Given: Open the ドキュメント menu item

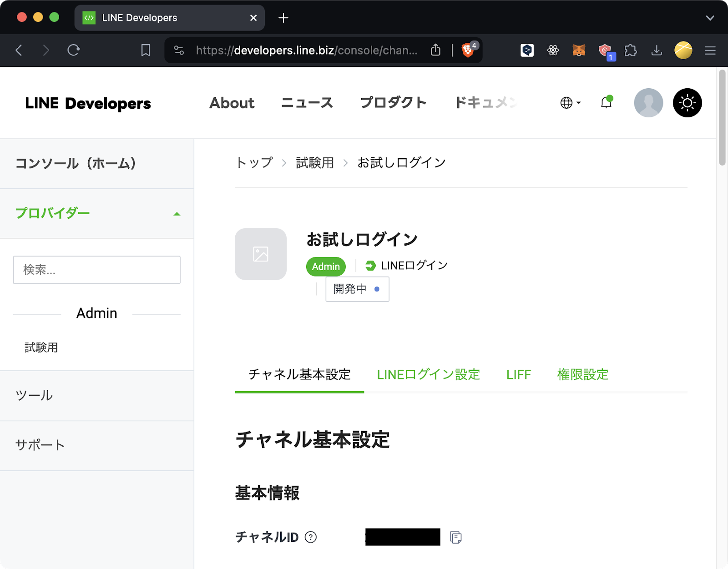Looking at the screenshot, I should 486,103.
